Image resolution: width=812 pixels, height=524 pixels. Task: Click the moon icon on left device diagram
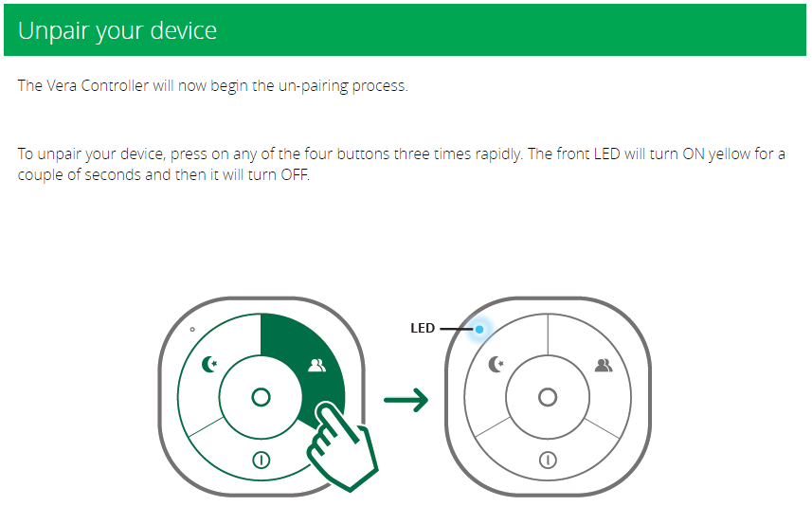pyautogui.click(x=209, y=365)
